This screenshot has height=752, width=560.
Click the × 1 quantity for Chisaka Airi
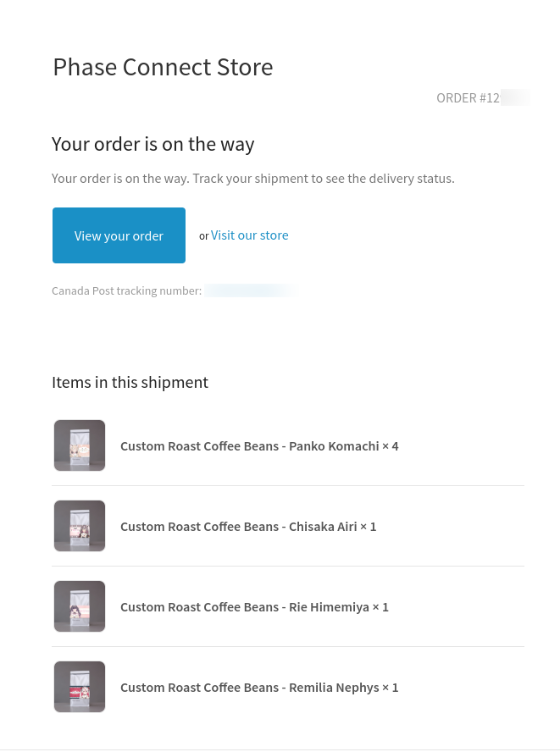(369, 526)
